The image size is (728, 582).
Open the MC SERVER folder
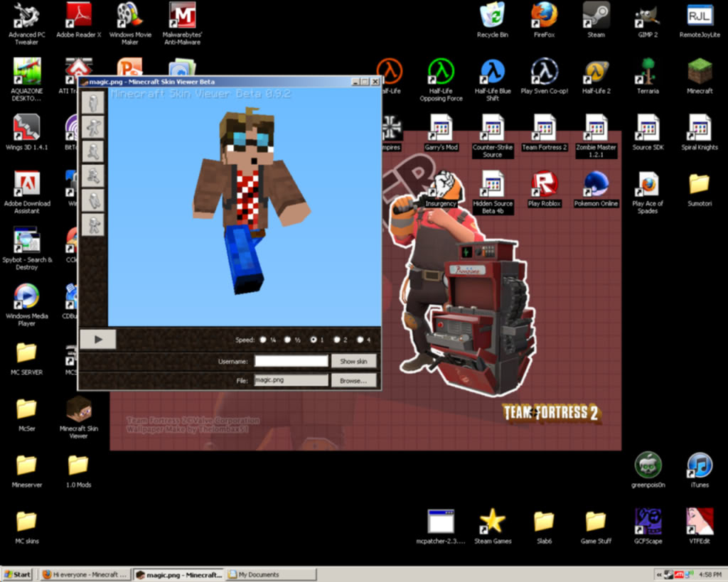(26, 358)
